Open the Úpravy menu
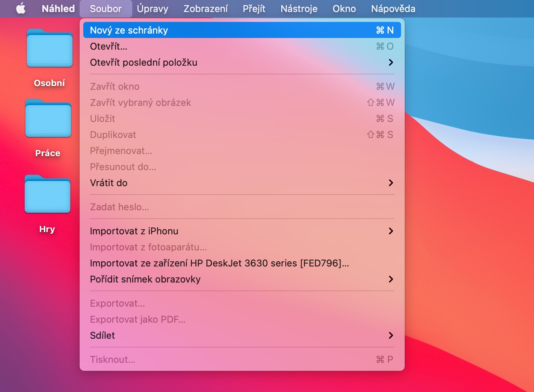The height and width of the screenshot is (392, 534). point(152,8)
